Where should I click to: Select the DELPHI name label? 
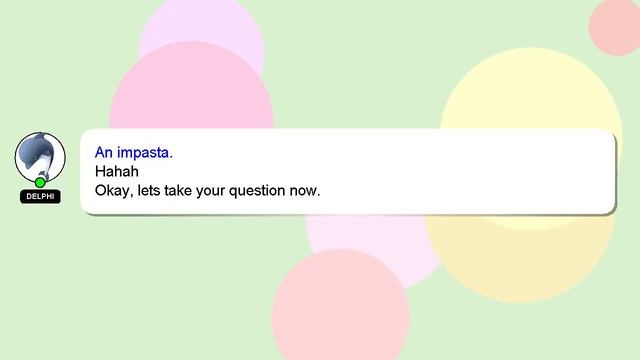[x=40, y=196]
